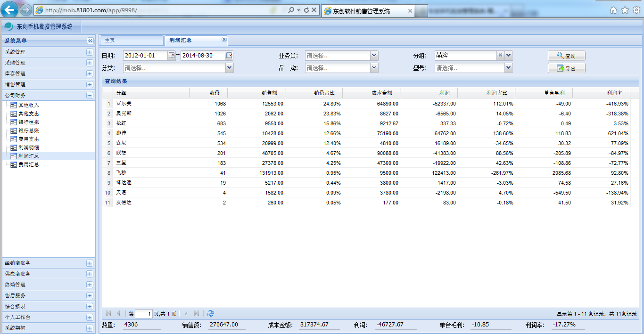Screen dimensions: 644x334
Task: Open end date calendar picker icon
Action: pos(229,56)
